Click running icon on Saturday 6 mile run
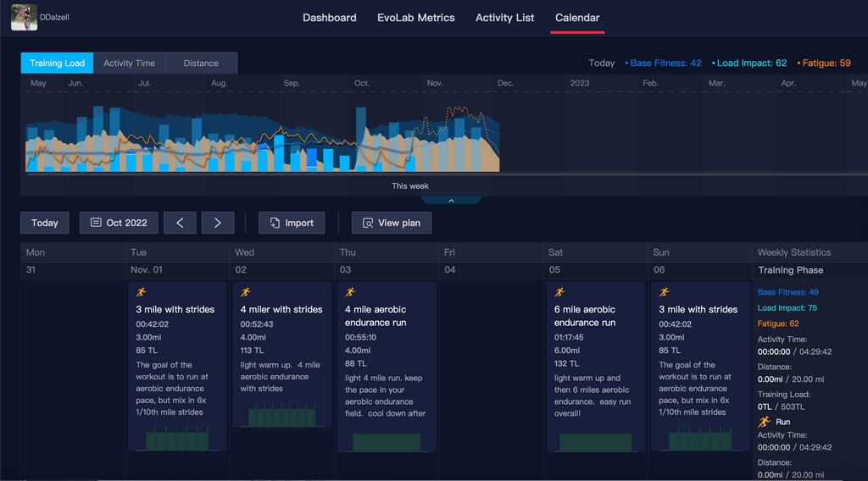Image resolution: width=868 pixels, height=481 pixels. coord(559,292)
